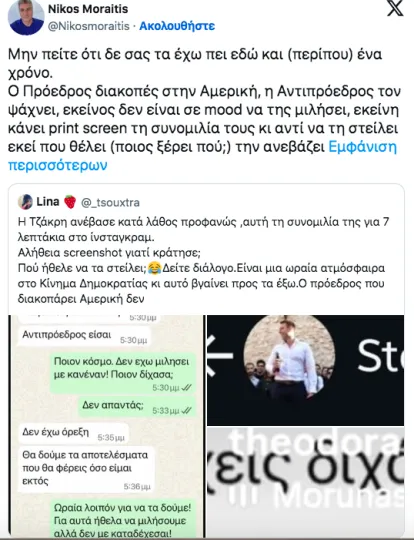
Task: Expand the tweet with Εμφάνιση περισσότερων
Action: tap(203, 156)
